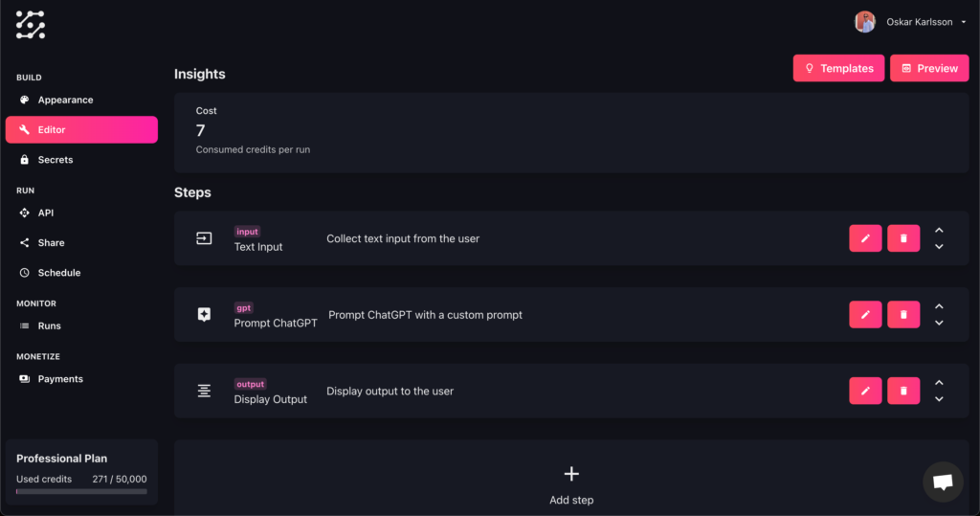Viewport: 980px width, 516px height.
Task: Open the Templates button
Action: point(838,68)
